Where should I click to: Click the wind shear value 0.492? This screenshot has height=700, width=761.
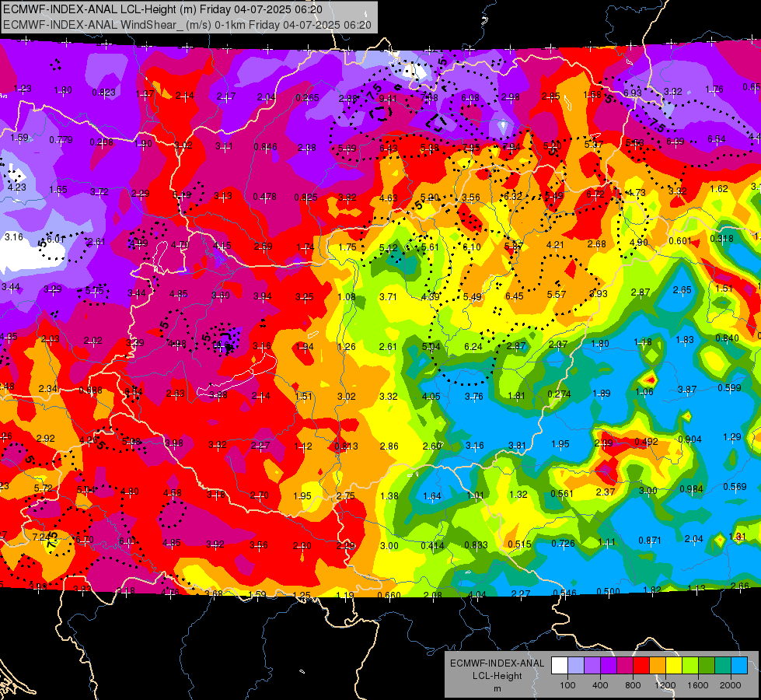tap(647, 442)
